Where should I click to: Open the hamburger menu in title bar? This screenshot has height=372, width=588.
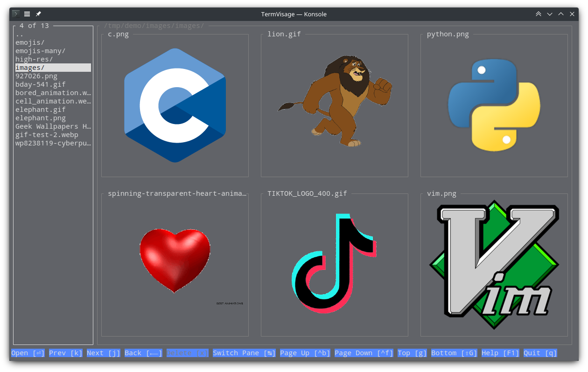pos(27,14)
